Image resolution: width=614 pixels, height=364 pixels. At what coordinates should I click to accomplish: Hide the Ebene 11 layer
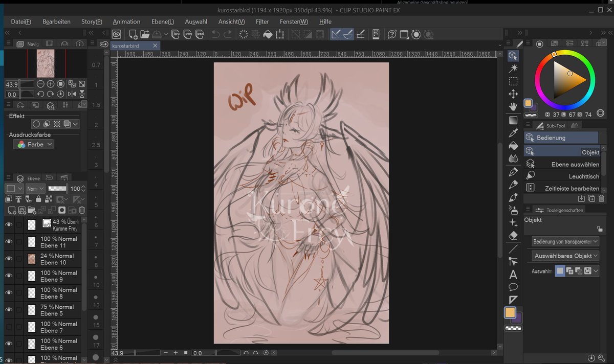coord(9,242)
